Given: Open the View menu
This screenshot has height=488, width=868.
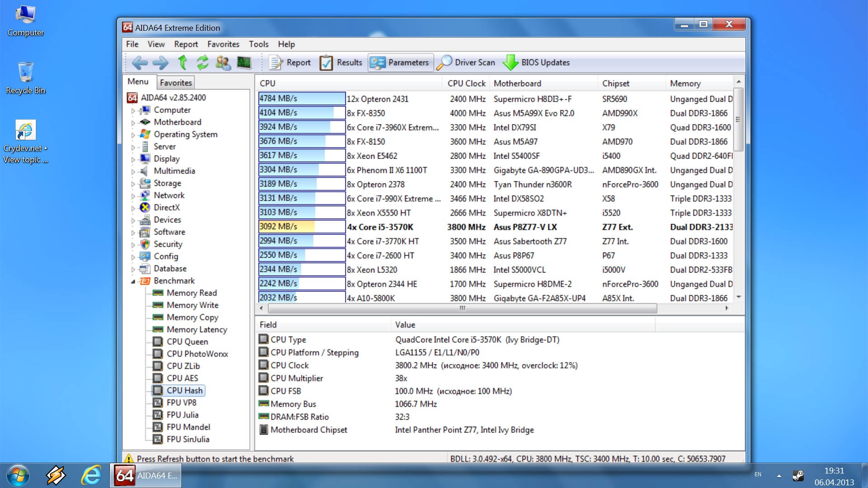Looking at the screenshot, I should 156,44.
